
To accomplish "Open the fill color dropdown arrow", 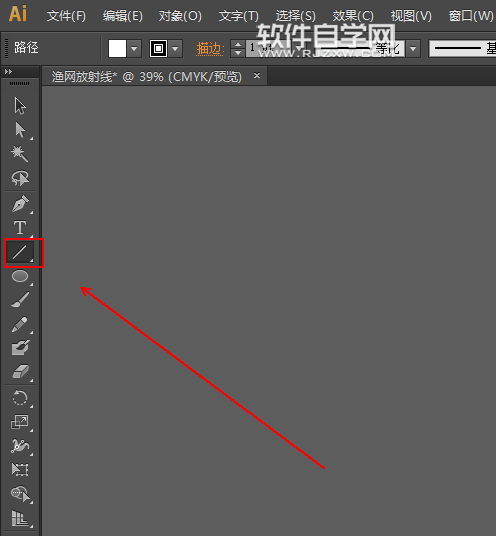I will (x=134, y=49).
